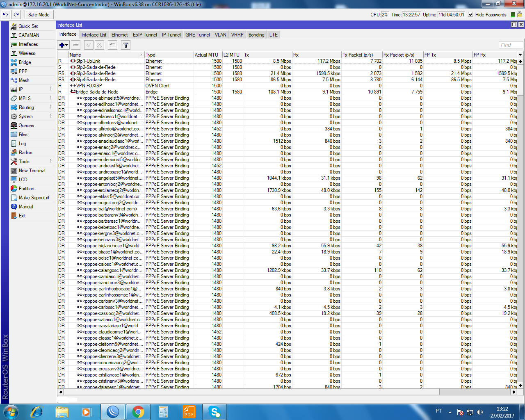Switch to VRRP tab
The height and width of the screenshot is (420, 525).
tap(237, 35)
